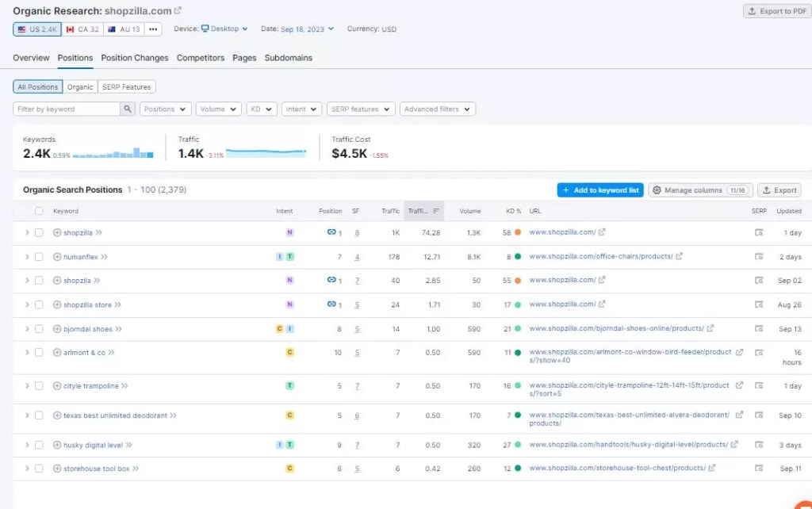
Task: Check the box for keyword humanflex
Action: (39, 257)
